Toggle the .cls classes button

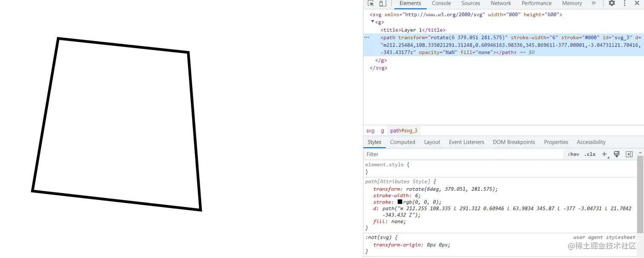(590, 154)
